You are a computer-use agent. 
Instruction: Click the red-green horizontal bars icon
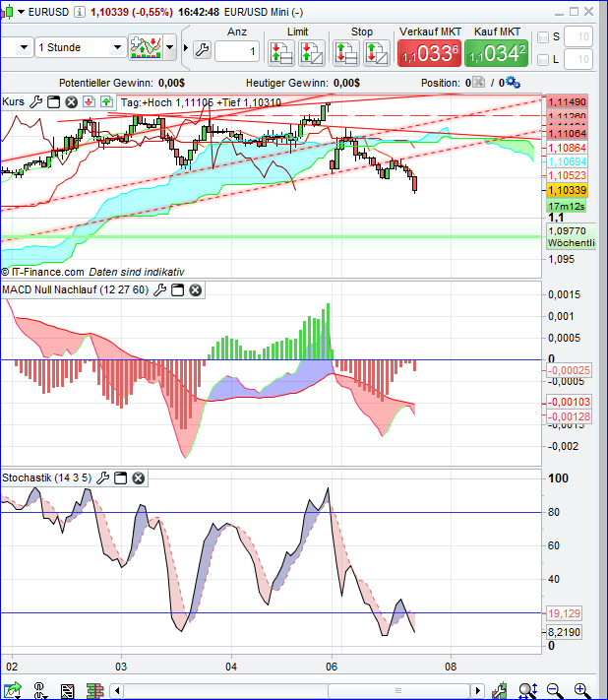click(x=94, y=691)
